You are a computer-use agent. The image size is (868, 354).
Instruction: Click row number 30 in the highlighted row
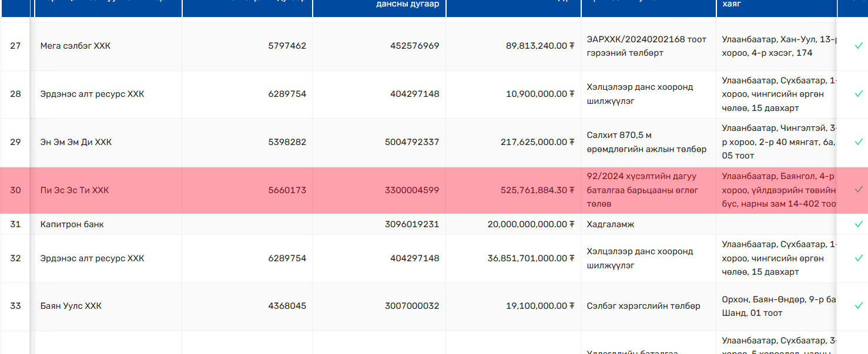tap(15, 190)
